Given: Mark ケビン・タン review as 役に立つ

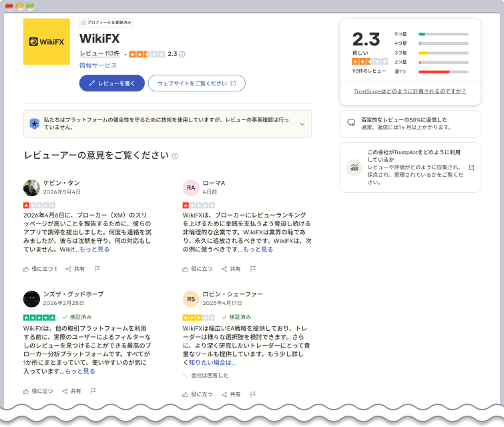Looking at the screenshot, I should tap(40, 269).
